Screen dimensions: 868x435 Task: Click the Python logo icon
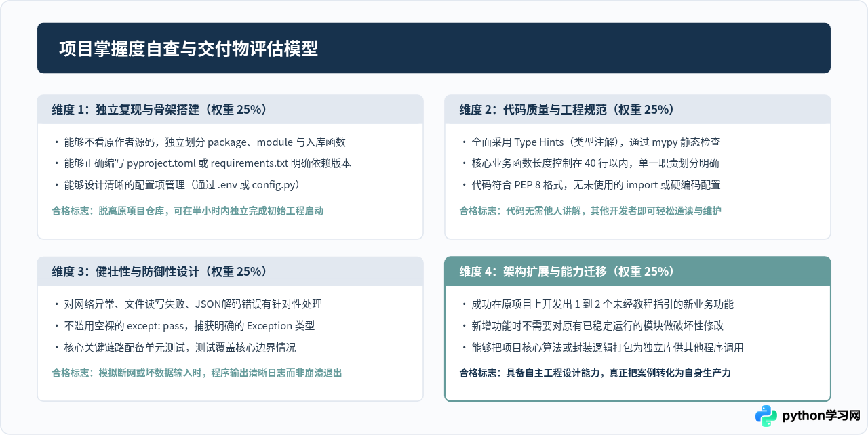[767, 415]
